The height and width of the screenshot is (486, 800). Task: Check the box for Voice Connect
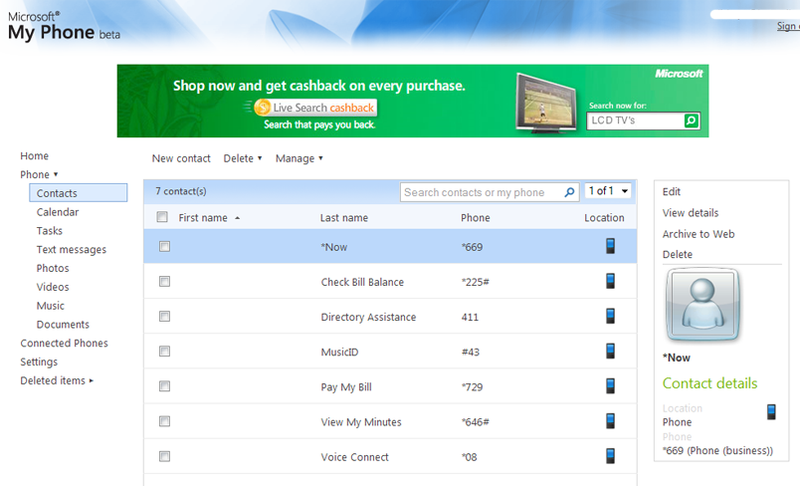point(164,456)
